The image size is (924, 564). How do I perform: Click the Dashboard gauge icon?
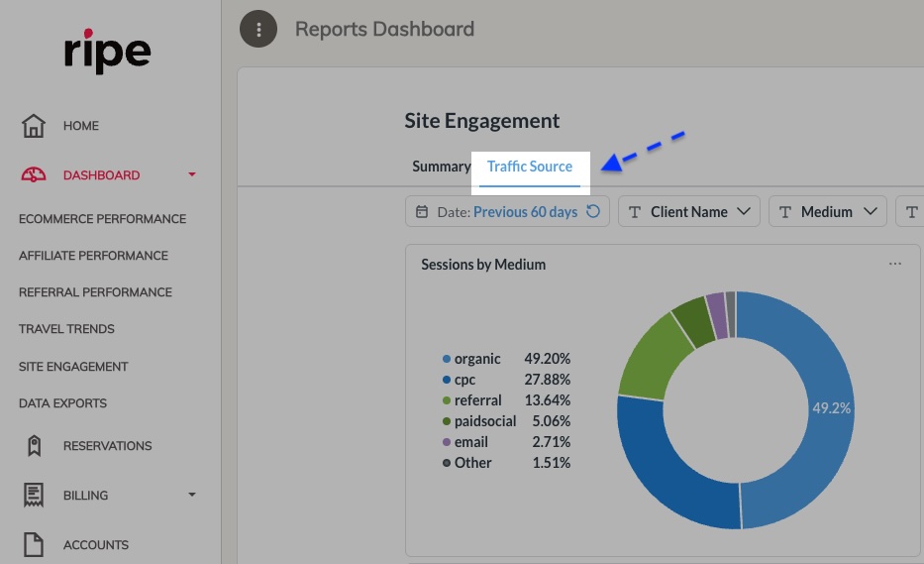click(x=34, y=174)
